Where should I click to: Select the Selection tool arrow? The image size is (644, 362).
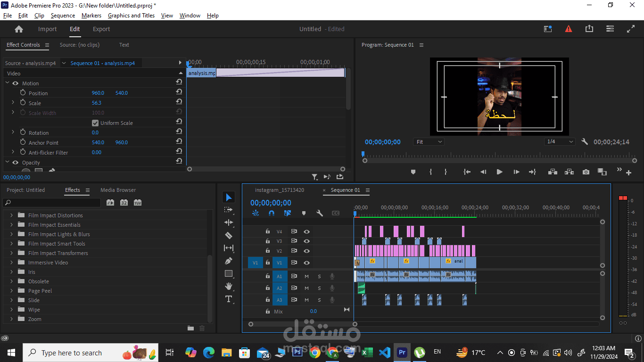point(229,197)
